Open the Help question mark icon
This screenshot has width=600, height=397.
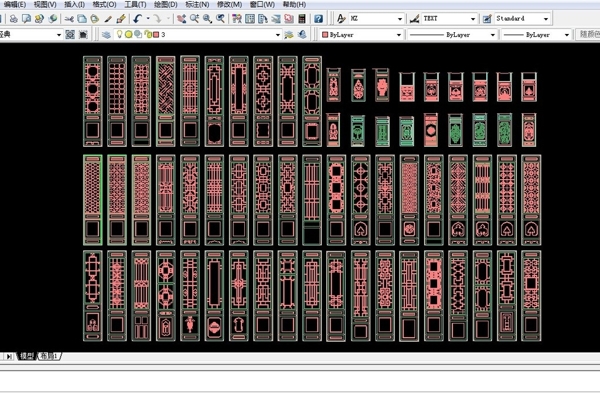click(318, 18)
